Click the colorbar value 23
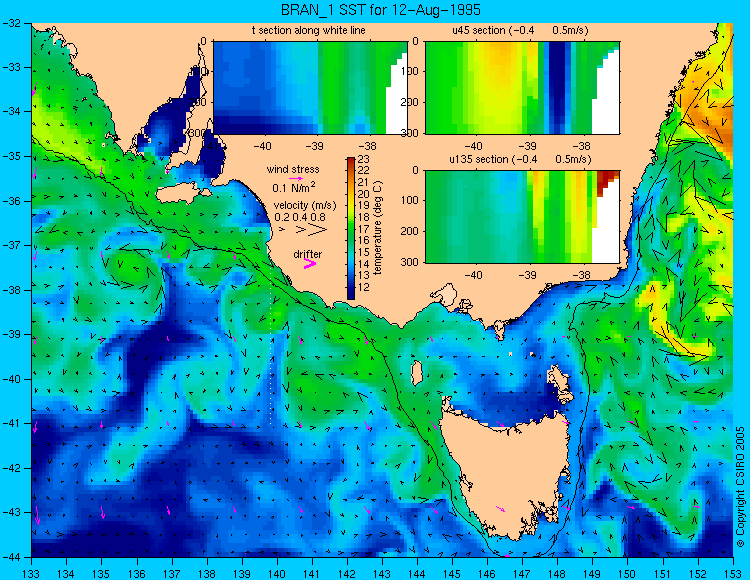Image resolution: width=750 pixels, height=580 pixels. 364,159
